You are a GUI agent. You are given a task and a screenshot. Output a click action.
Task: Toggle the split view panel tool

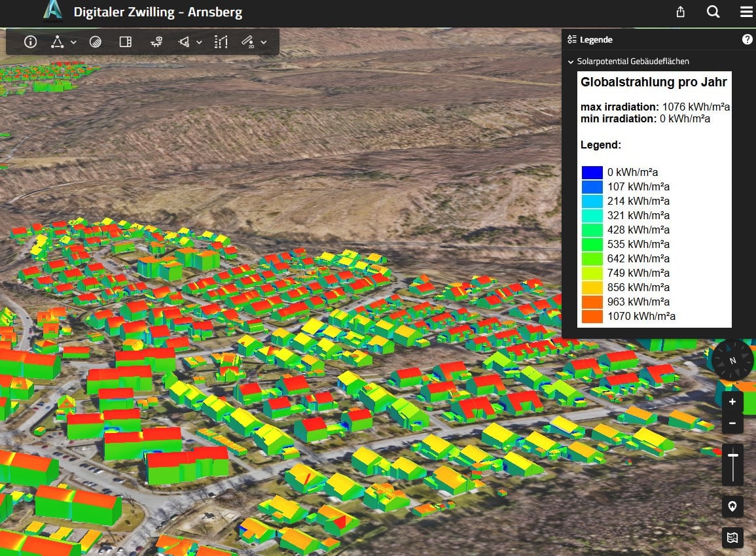[x=126, y=42]
